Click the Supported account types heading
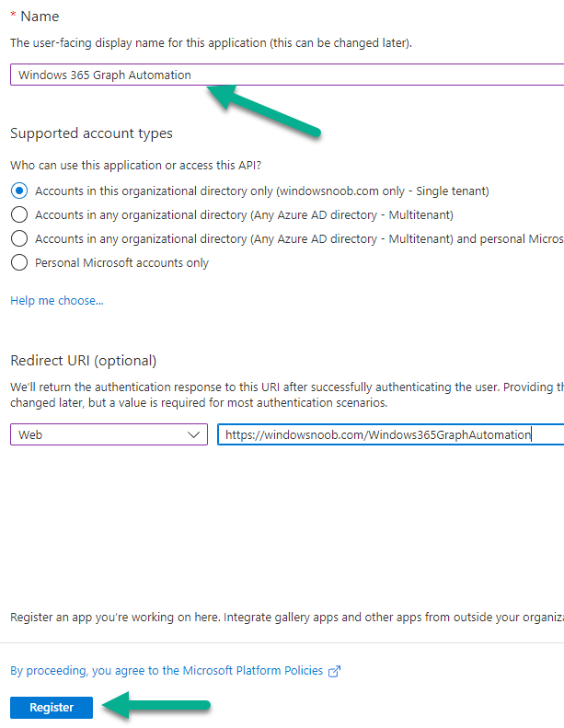Screen dimensions: 564x728 click(x=91, y=133)
